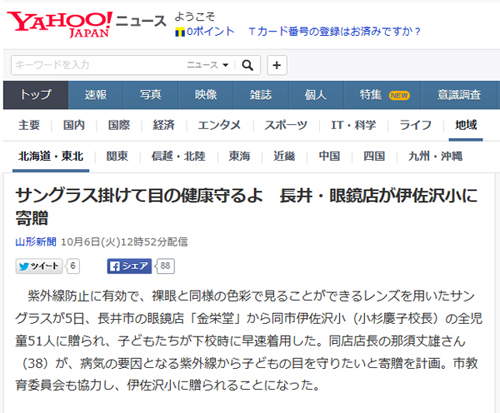Click the plus button beside search
Image resolution: width=500 pixels, height=413 pixels.
[277, 65]
